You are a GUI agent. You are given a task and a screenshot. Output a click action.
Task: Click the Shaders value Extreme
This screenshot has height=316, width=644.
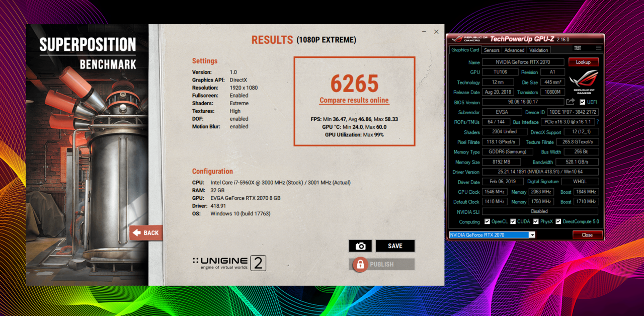239,103
